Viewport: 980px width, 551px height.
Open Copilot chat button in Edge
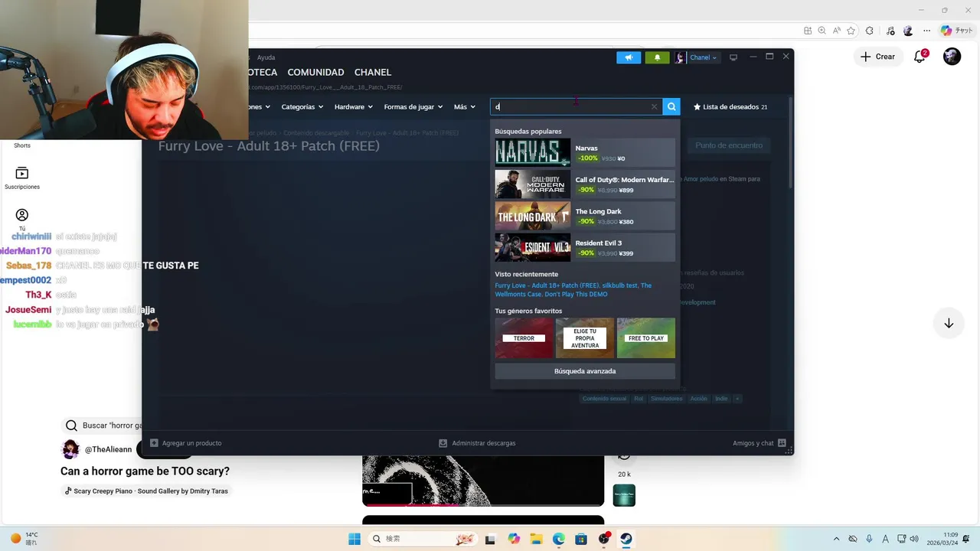(957, 31)
